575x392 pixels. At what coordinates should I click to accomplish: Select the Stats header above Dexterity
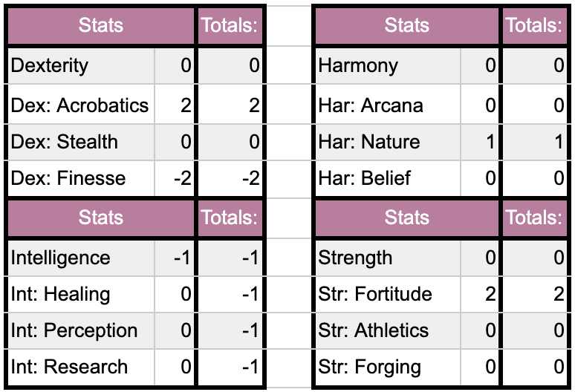pyautogui.click(x=101, y=26)
